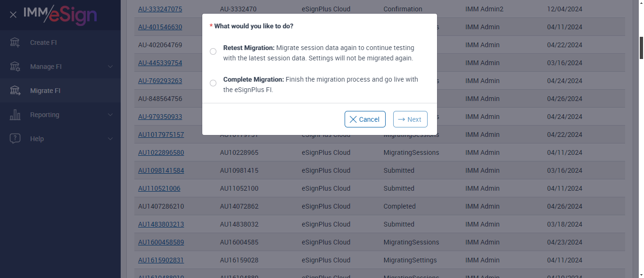Click the Create FI bank icon
644x278 pixels.
click(x=15, y=42)
